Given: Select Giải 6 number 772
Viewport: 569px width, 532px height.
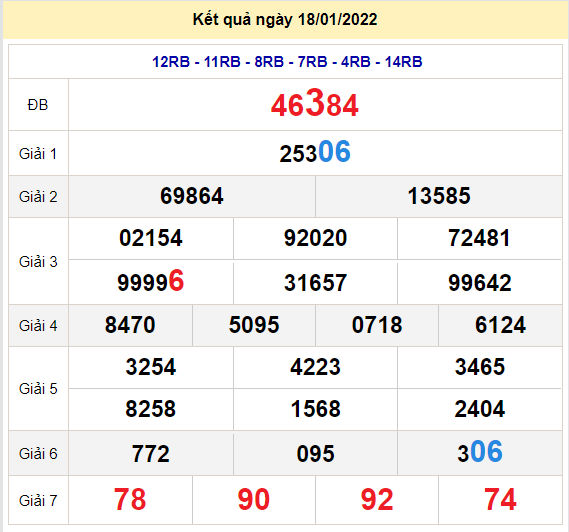Looking at the screenshot, I should tap(151, 454).
